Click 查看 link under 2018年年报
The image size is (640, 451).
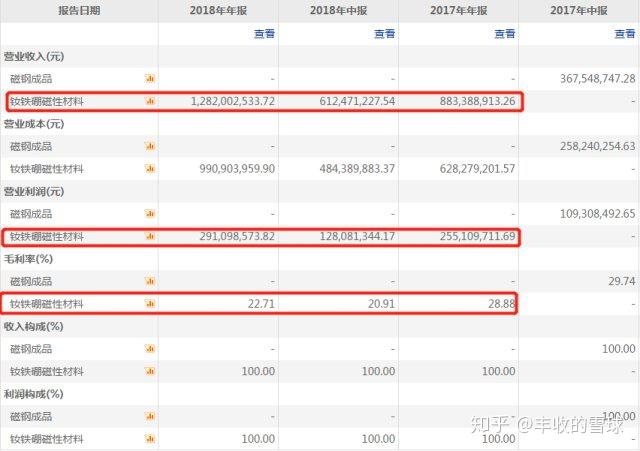tap(263, 33)
